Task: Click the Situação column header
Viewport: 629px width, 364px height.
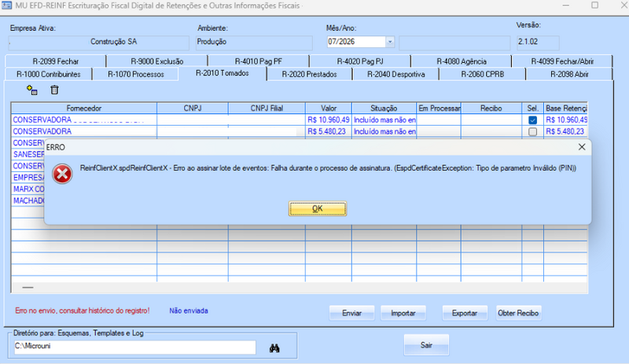Action: click(384, 108)
